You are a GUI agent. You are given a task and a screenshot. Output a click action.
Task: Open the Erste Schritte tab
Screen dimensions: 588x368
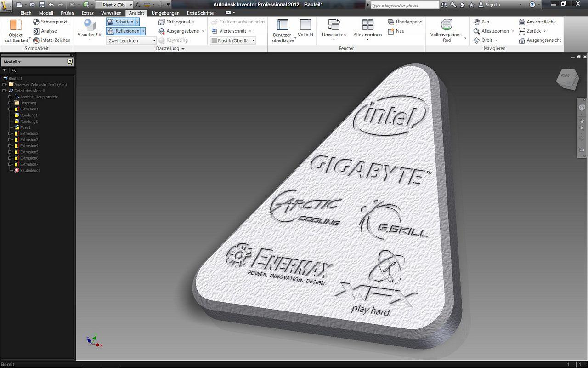pos(200,13)
